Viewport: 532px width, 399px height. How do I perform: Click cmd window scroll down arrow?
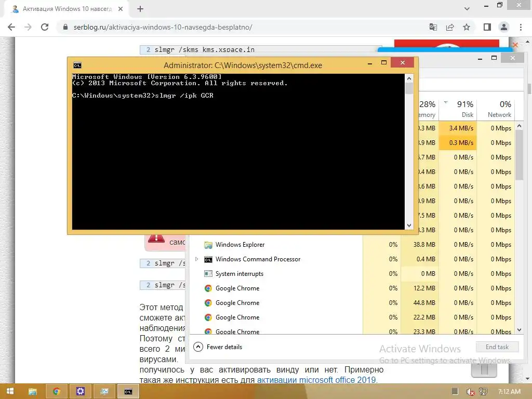(409, 225)
